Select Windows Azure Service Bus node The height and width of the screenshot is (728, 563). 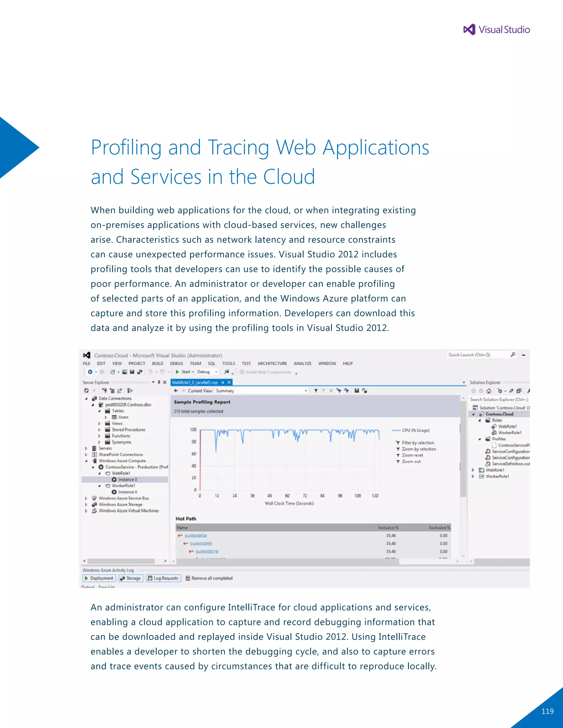124,498
